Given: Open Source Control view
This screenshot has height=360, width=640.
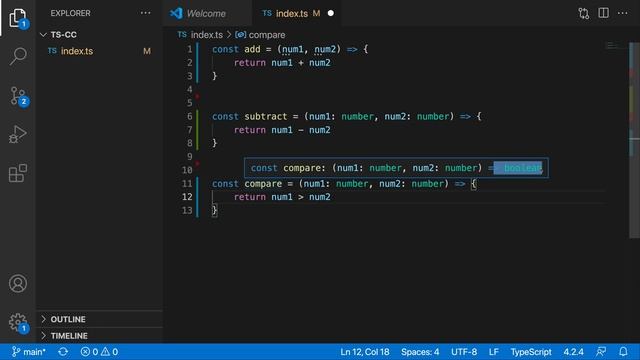Looking at the screenshot, I should [18, 96].
